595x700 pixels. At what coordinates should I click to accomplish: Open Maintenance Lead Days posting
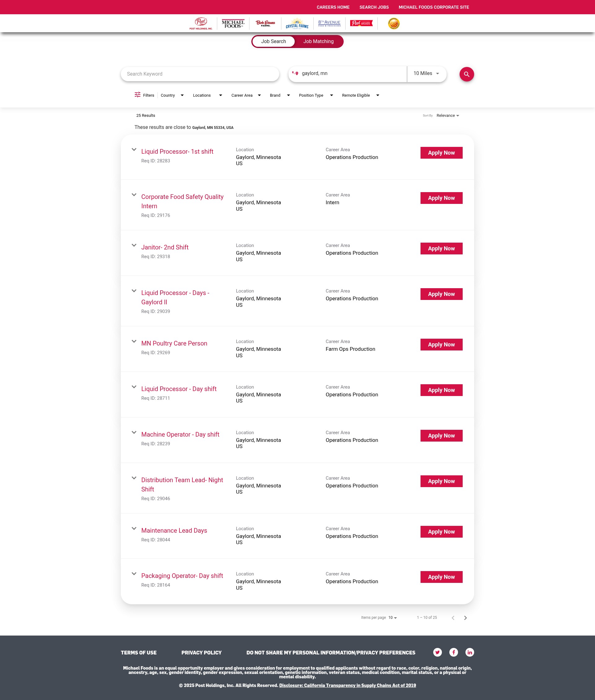174,531
